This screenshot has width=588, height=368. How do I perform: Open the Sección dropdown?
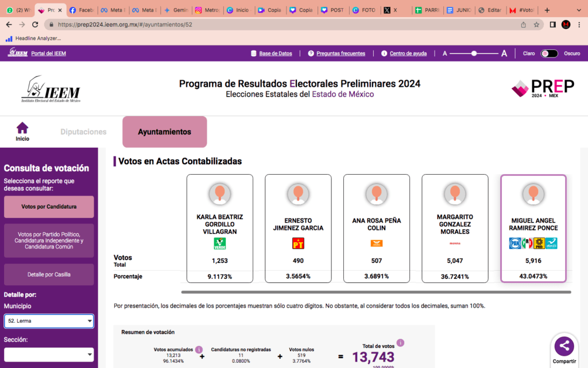(49, 355)
